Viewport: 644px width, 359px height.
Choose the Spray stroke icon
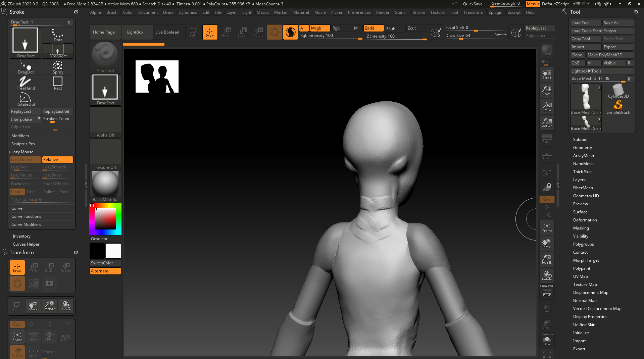point(58,66)
